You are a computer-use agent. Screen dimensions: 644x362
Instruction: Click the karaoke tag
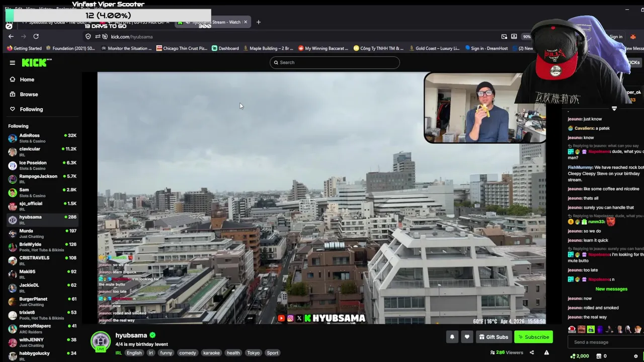point(211,353)
